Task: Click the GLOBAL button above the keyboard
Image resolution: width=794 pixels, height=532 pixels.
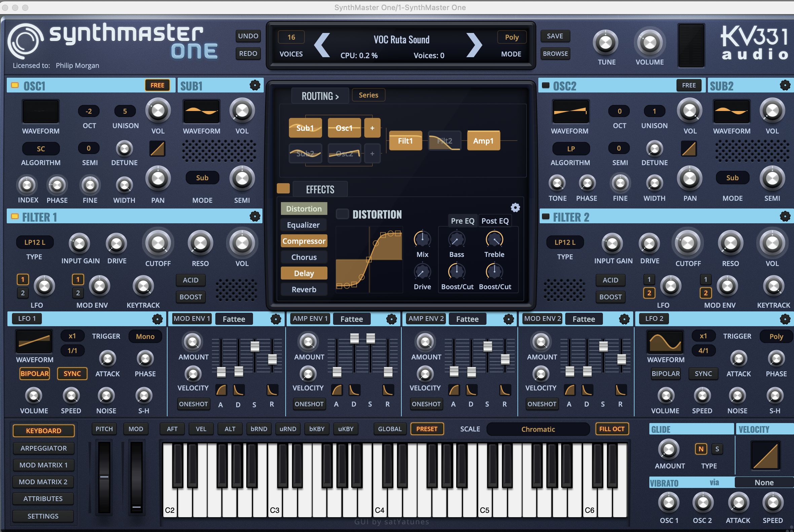Action: [x=390, y=429]
